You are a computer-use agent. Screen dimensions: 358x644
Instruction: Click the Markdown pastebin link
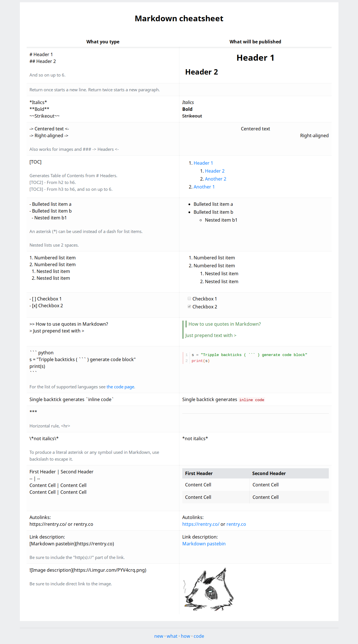(204, 544)
